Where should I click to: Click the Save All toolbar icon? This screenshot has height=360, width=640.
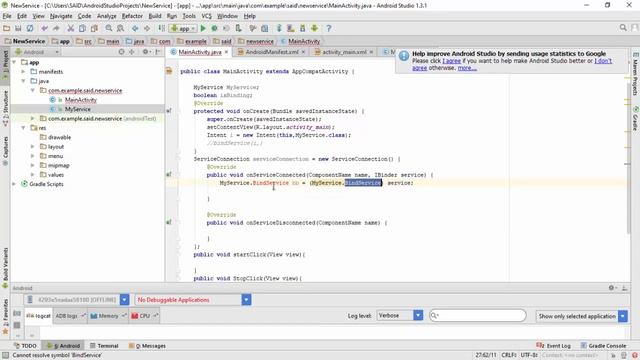click(18, 28)
